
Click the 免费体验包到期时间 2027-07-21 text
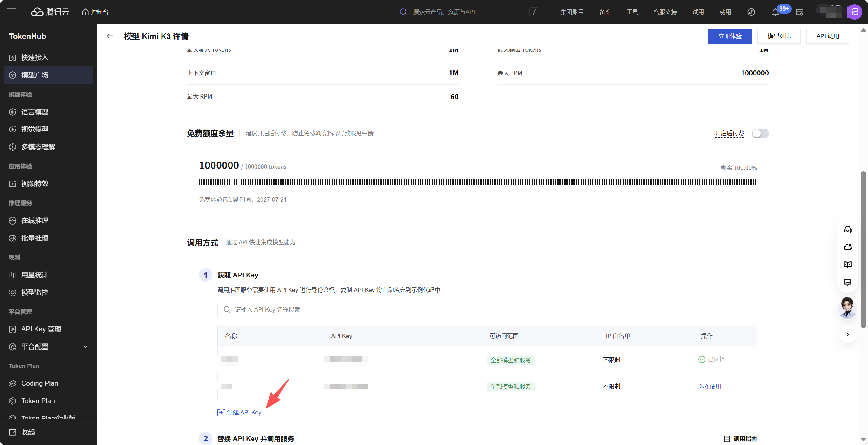click(x=242, y=199)
